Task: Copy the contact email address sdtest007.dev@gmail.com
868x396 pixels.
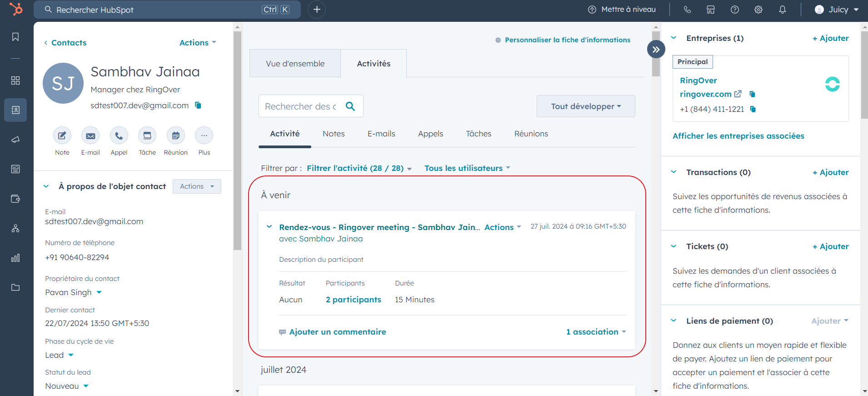Action: [198, 105]
